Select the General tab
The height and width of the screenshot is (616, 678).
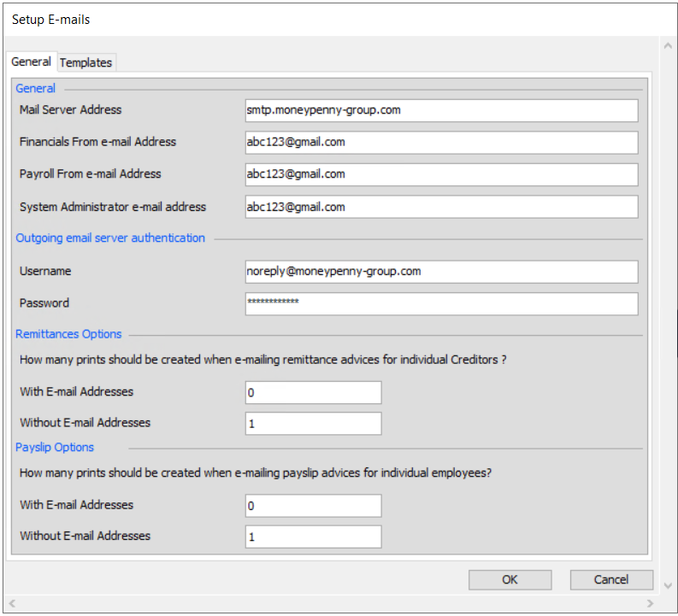click(31, 62)
